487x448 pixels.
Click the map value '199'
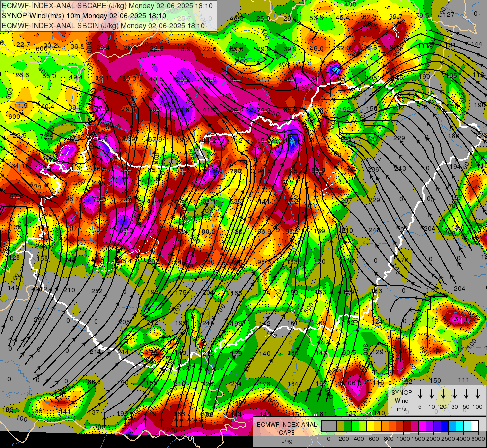pyautogui.click(x=236, y=324)
